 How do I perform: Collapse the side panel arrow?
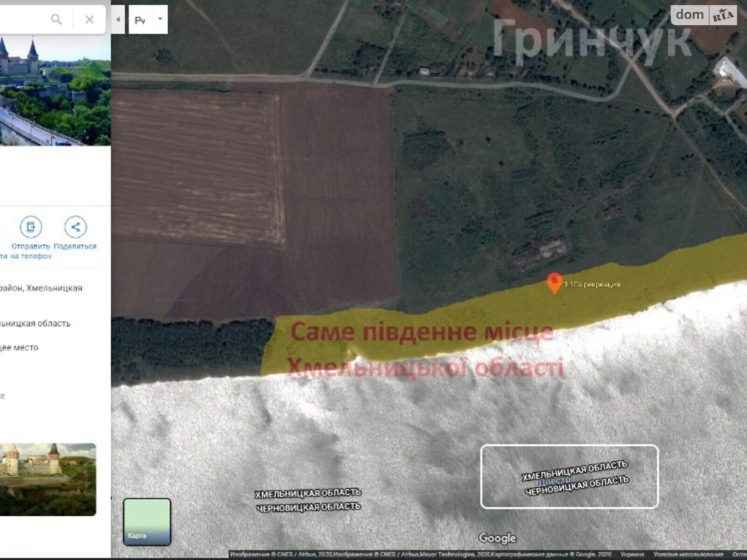118,20
